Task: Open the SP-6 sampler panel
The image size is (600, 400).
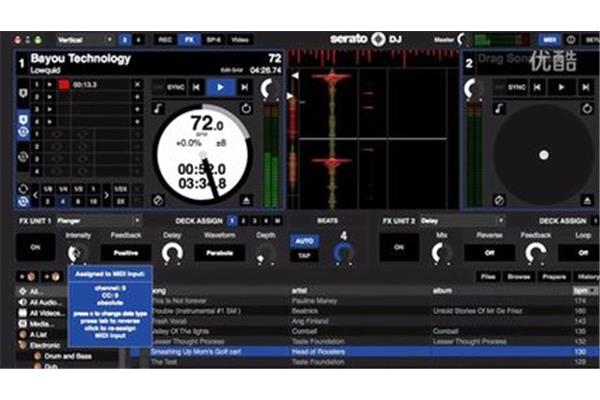Action: point(213,40)
